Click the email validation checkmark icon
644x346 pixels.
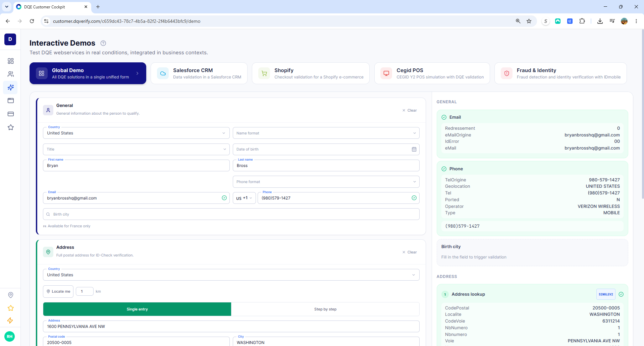224,198
